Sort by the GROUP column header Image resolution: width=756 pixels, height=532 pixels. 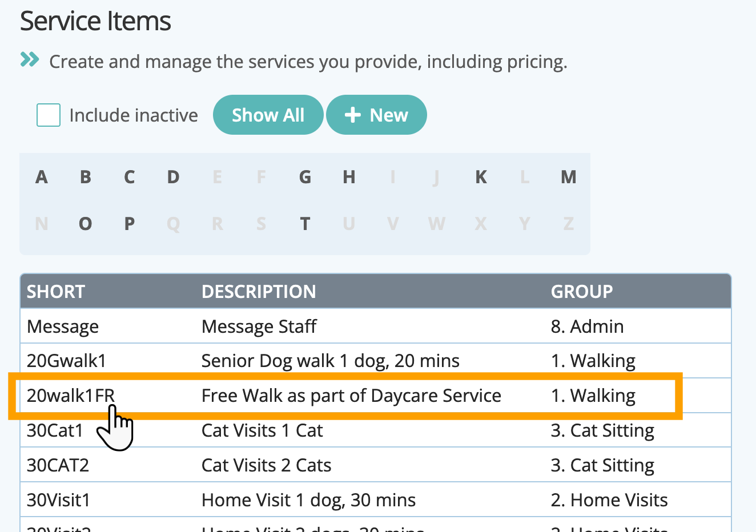[x=581, y=292]
